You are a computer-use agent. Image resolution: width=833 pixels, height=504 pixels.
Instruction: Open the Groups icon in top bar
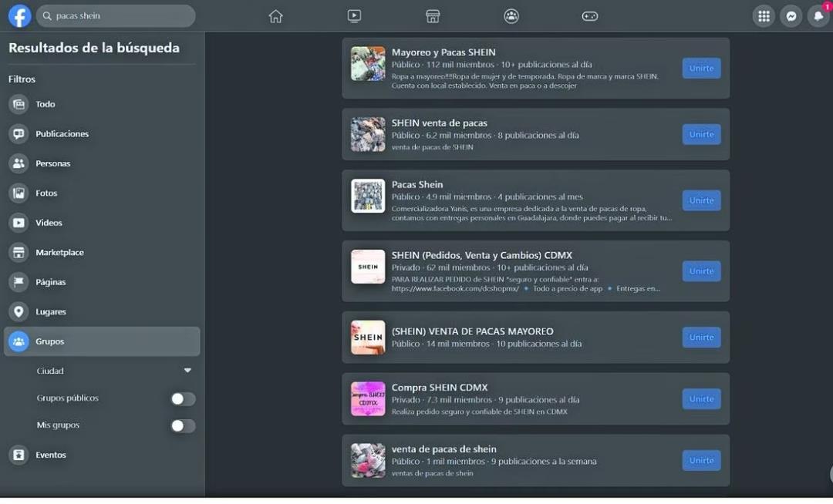point(511,15)
